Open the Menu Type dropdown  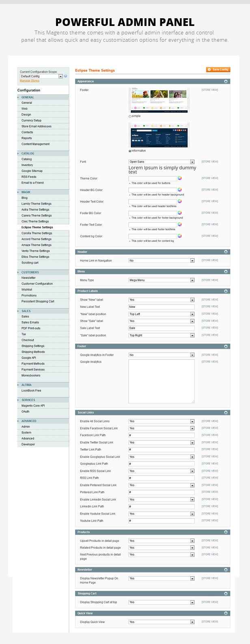pyautogui.click(x=161, y=280)
